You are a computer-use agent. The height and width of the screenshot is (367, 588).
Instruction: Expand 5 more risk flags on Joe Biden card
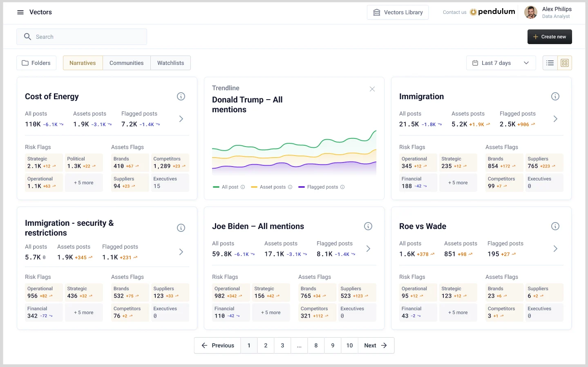[271, 312]
